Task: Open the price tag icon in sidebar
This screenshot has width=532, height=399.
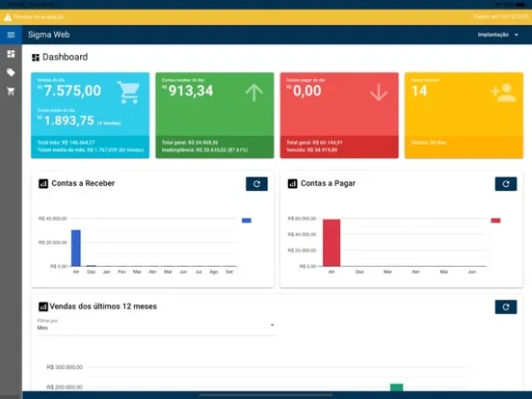Action: pyautogui.click(x=11, y=72)
